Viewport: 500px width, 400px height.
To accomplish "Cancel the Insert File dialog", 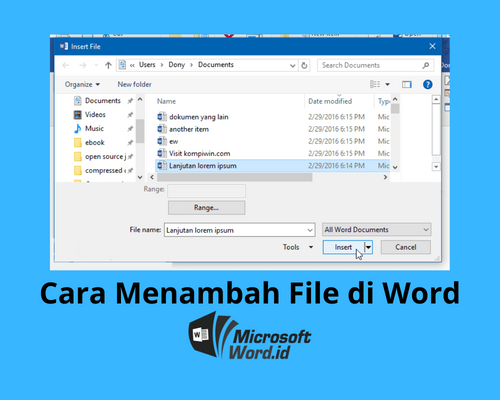I will [x=406, y=247].
